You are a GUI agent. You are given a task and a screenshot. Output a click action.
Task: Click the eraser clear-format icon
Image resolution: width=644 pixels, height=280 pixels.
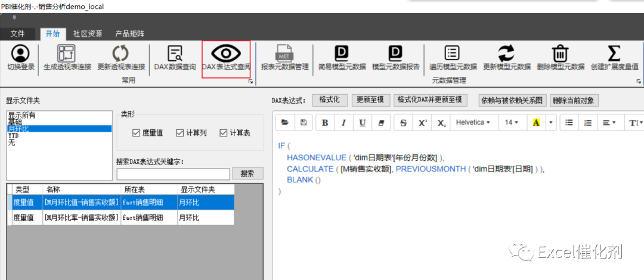click(380, 122)
